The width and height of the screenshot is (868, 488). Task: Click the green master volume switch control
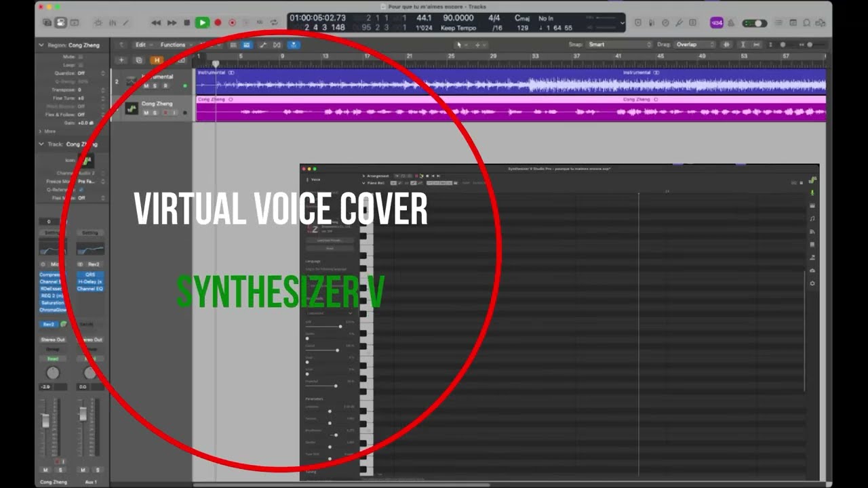tap(755, 23)
